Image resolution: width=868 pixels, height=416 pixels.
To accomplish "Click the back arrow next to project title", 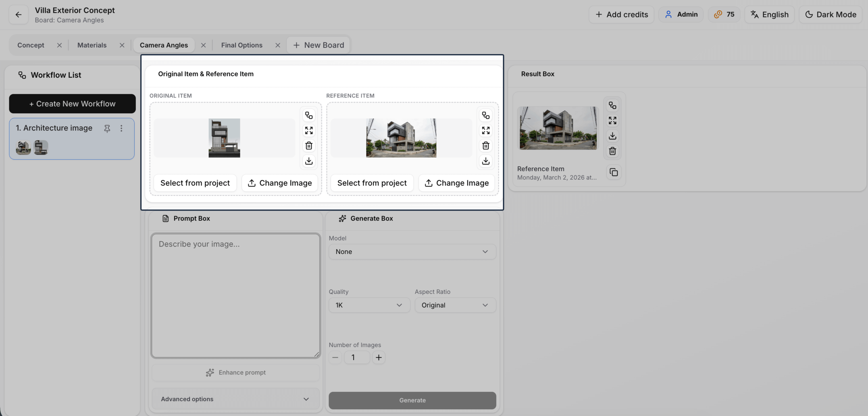I will [x=19, y=15].
